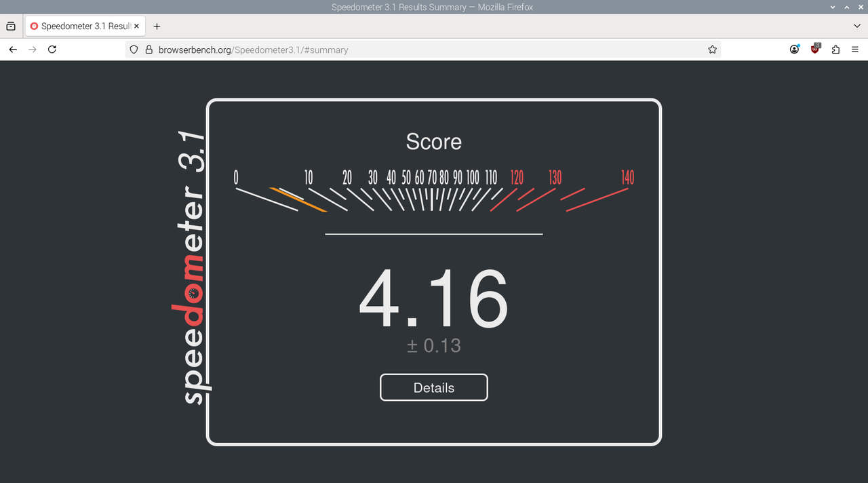Click the Details button
The height and width of the screenshot is (483, 868).
point(433,387)
